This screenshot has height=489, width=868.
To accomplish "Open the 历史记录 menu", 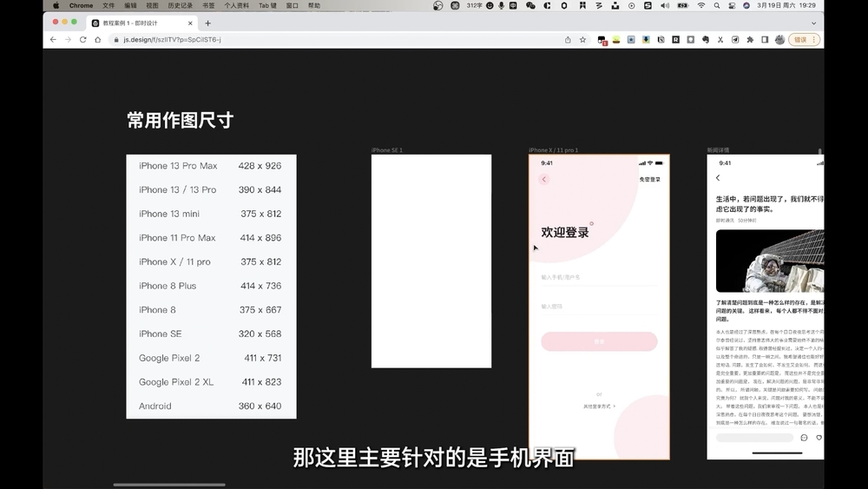I will (x=180, y=5).
